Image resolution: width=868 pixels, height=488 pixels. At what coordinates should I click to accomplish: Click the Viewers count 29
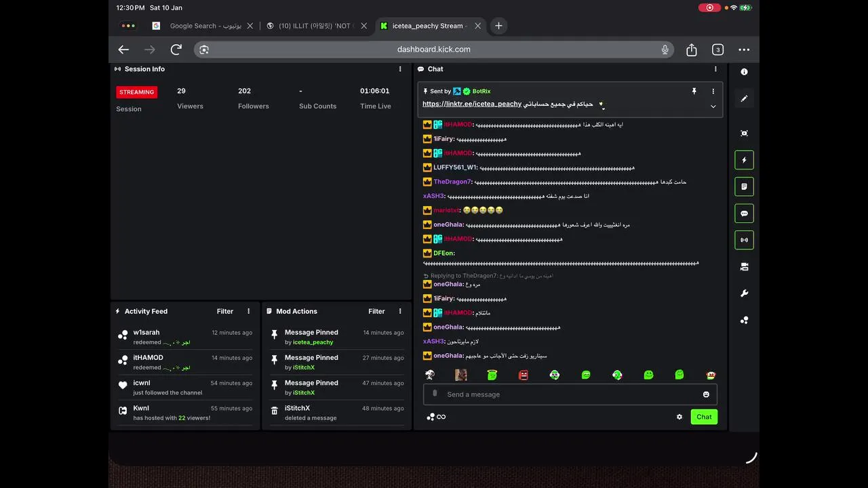tap(181, 91)
